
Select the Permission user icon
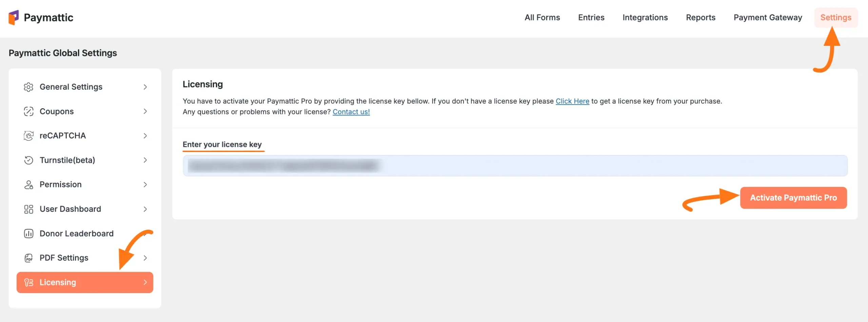(29, 184)
